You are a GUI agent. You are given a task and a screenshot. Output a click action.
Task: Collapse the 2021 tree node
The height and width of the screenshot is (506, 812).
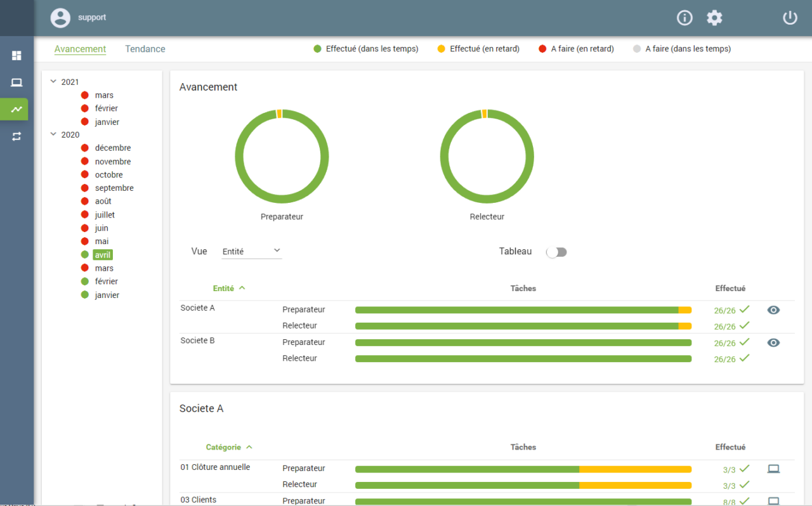click(53, 82)
